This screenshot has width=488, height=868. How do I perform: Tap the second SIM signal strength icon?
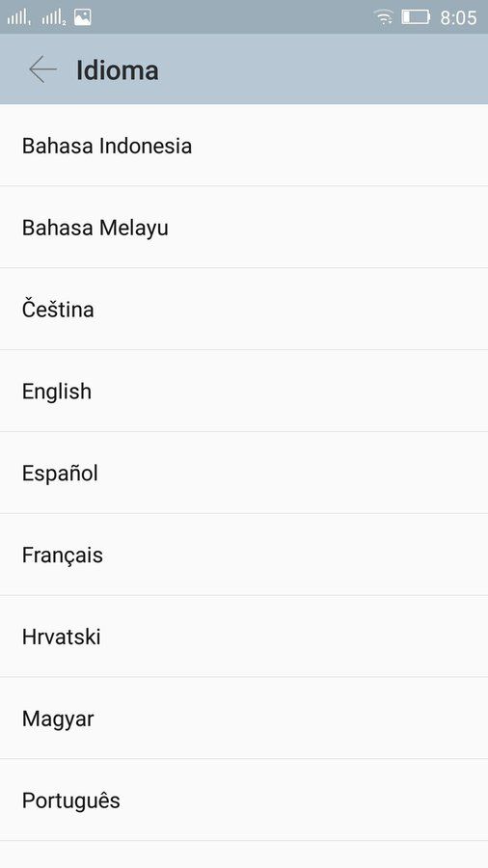pos(54,17)
